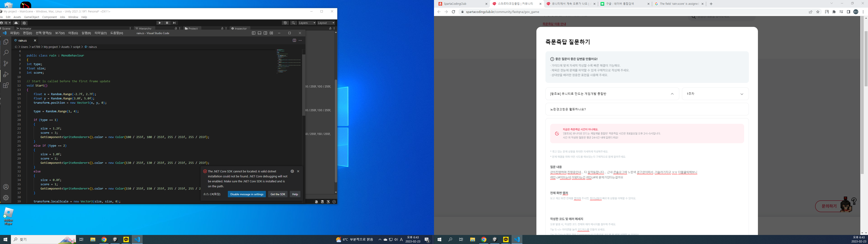Image resolution: width=868 pixels, height=244 pixels.
Task: Open 족문즉답 이용 안내 link
Action: tap(554, 24)
